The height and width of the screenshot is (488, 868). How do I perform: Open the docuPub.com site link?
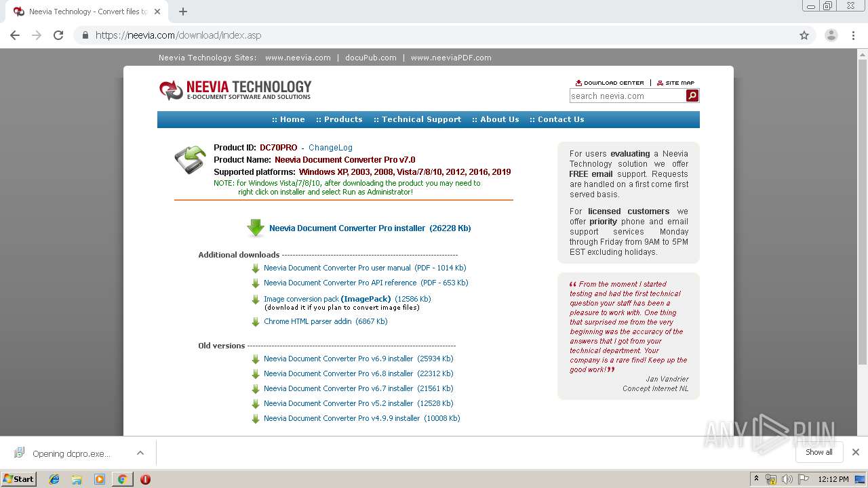[371, 58]
